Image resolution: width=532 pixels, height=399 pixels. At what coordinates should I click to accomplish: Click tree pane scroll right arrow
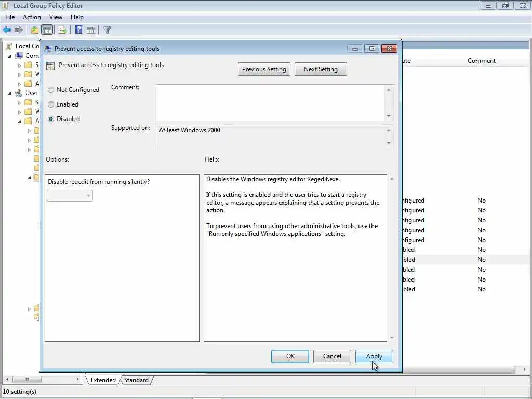[78, 379]
